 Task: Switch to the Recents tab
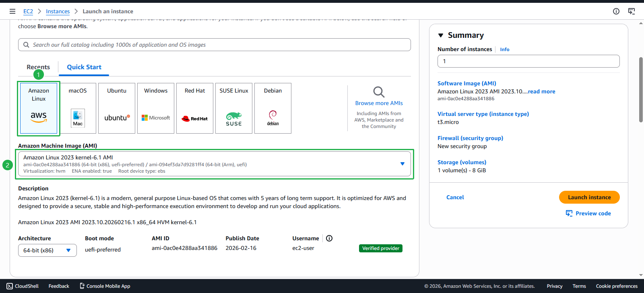38,67
